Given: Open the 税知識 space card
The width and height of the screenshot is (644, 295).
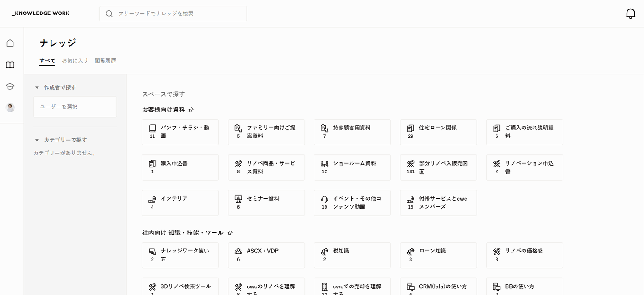Looking at the screenshot, I should tap(352, 255).
